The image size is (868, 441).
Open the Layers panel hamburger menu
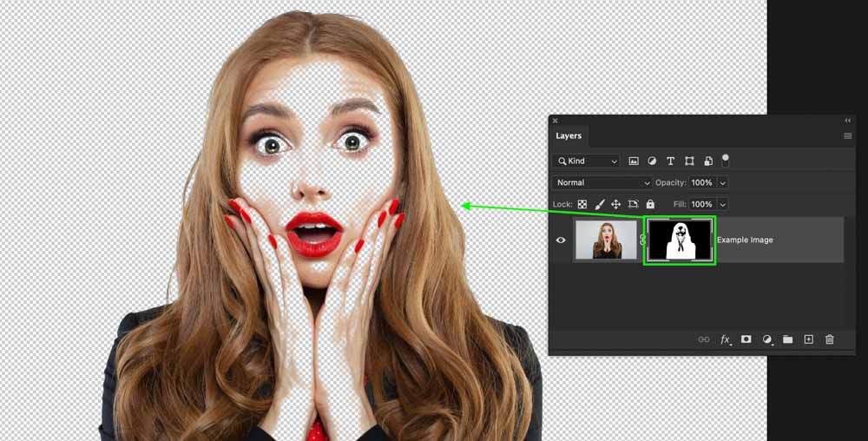pyautogui.click(x=847, y=135)
